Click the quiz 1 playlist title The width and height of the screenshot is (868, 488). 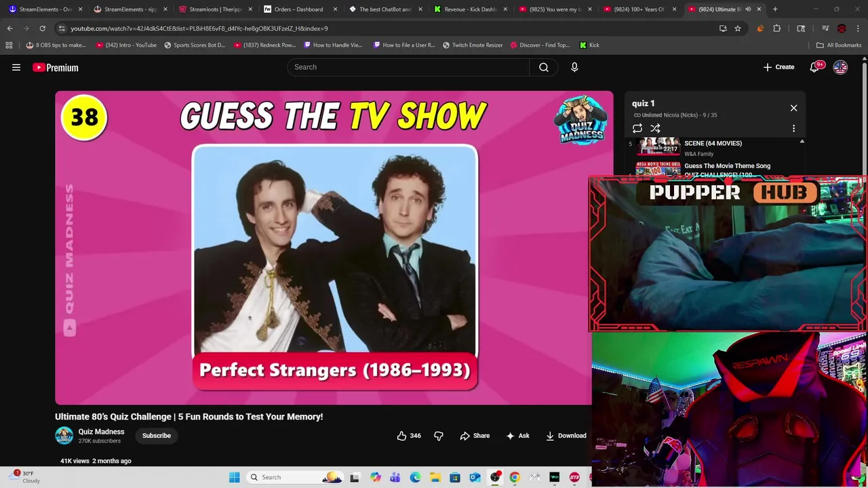(644, 103)
